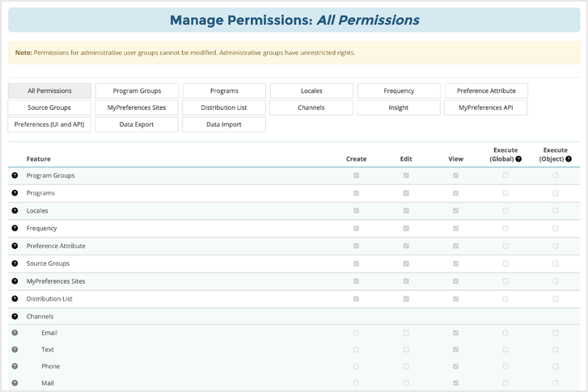Screen dimensions: 588x392
Task: Click help icon beside Email channel row
Action: point(15,333)
